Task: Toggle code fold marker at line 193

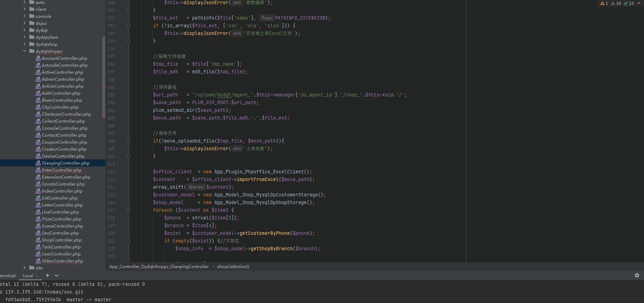Action: 129,26
